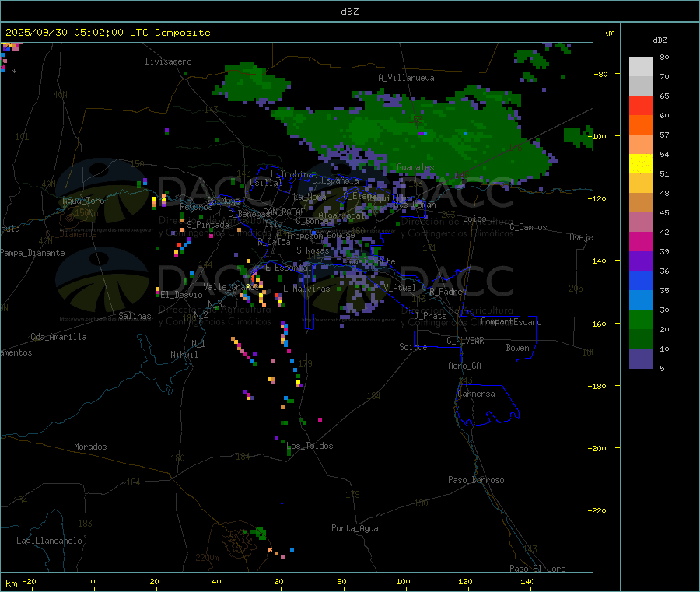Click the El_Desvio location label

181,295
